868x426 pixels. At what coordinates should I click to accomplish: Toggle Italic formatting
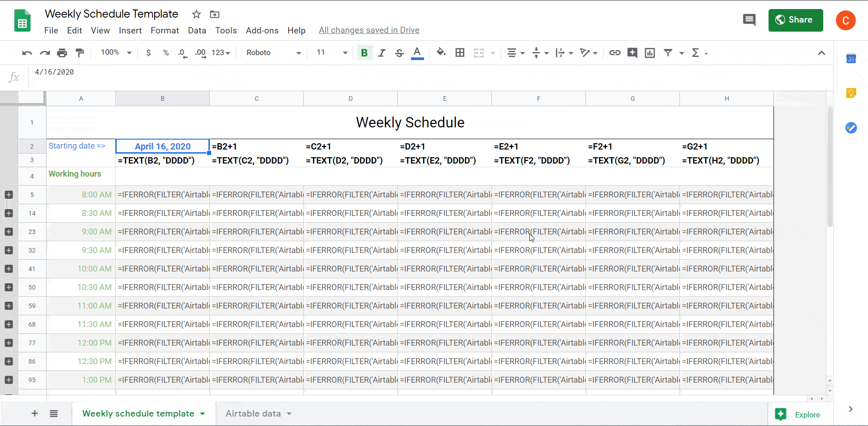click(382, 53)
